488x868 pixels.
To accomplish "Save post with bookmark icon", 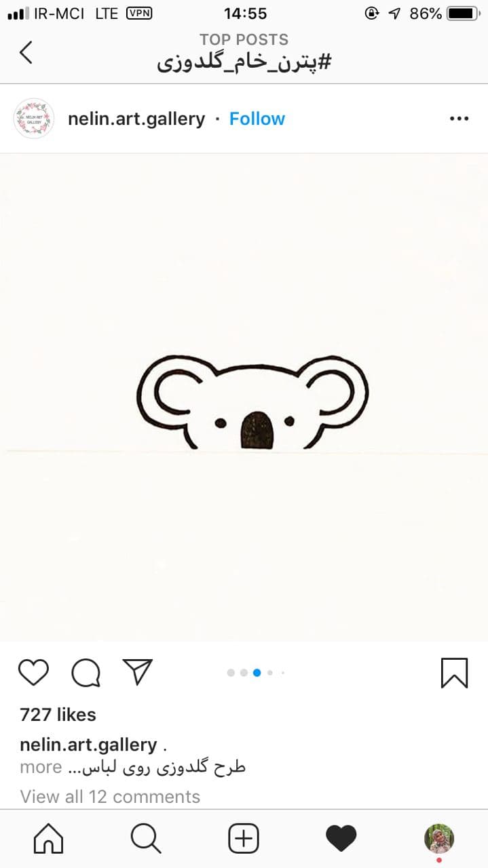I will pos(454,673).
